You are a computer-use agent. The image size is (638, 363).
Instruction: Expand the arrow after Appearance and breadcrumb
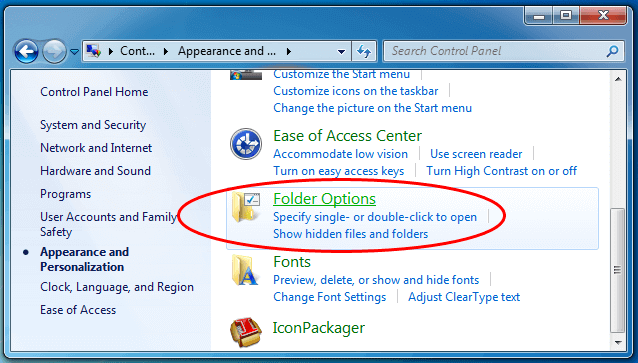pyautogui.click(x=288, y=51)
